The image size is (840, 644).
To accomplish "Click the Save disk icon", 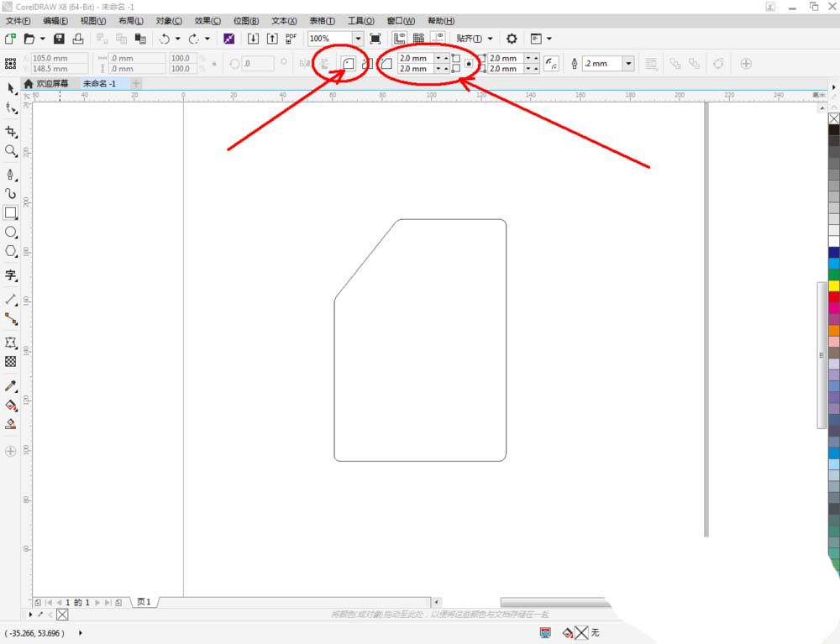I will click(x=59, y=39).
